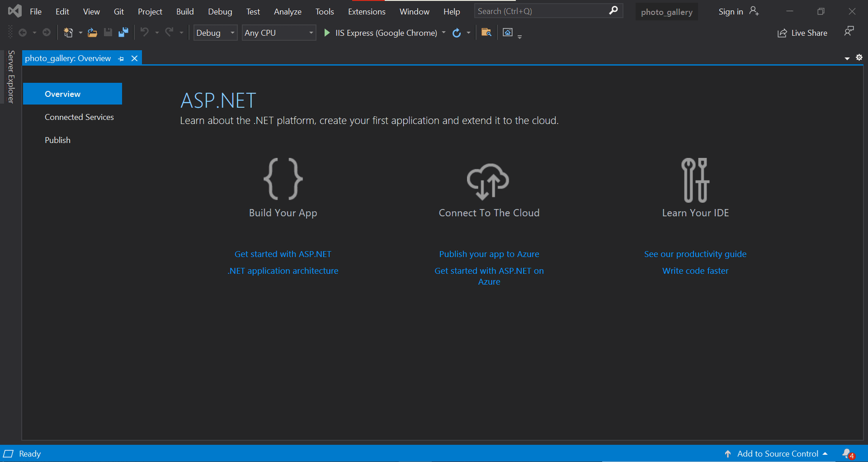Expand the IIS Express target dropdown arrow
868x462 pixels.
pos(443,33)
